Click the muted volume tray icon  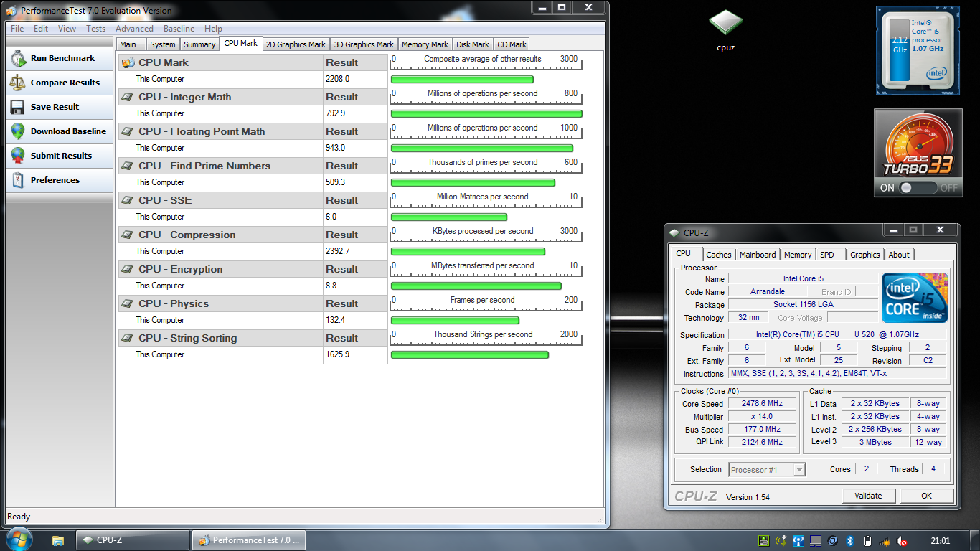[x=902, y=541]
